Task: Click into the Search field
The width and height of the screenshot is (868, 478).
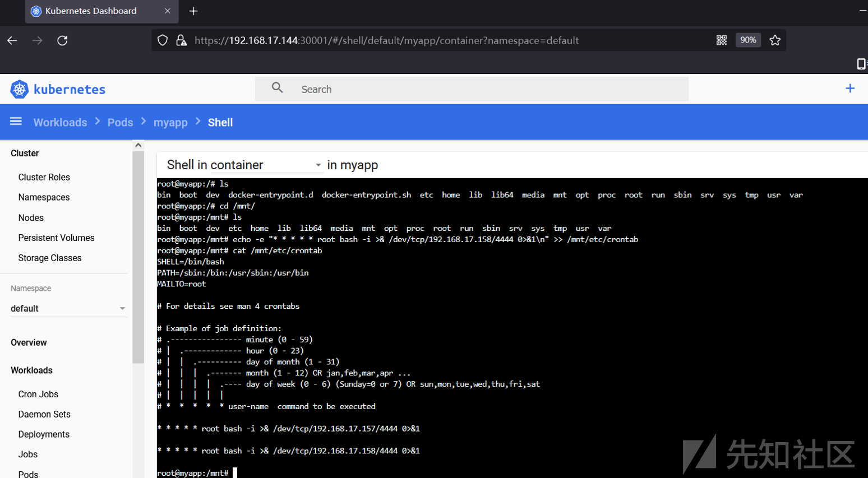Action: coord(472,89)
